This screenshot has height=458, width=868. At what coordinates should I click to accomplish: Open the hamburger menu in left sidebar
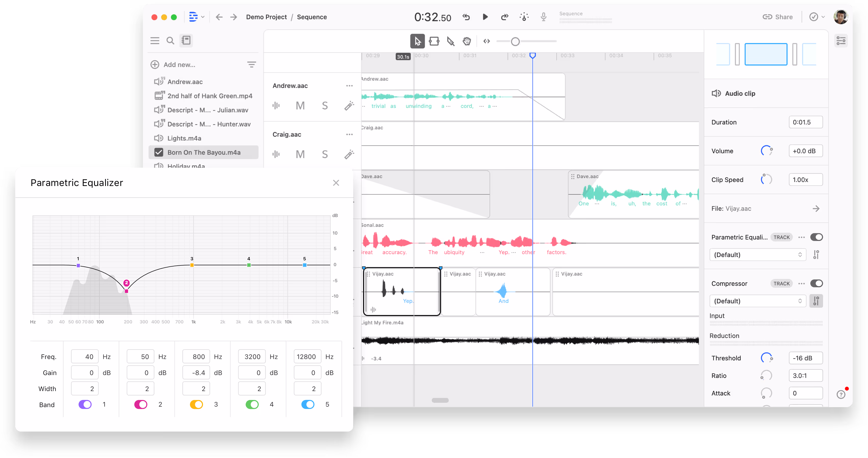(155, 40)
